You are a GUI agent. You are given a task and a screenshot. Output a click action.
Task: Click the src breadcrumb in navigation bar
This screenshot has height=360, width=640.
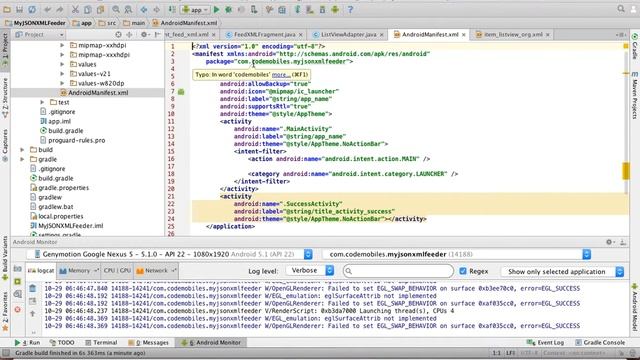click(x=107, y=23)
